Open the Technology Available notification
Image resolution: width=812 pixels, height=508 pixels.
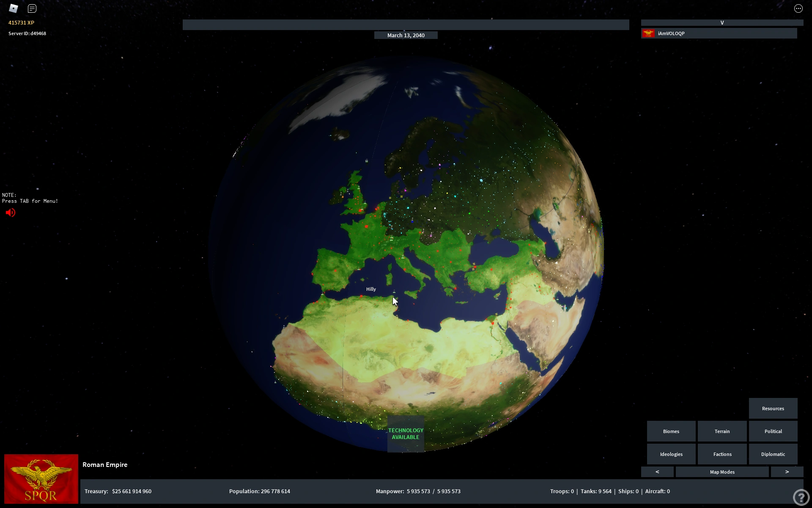click(x=406, y=434)
